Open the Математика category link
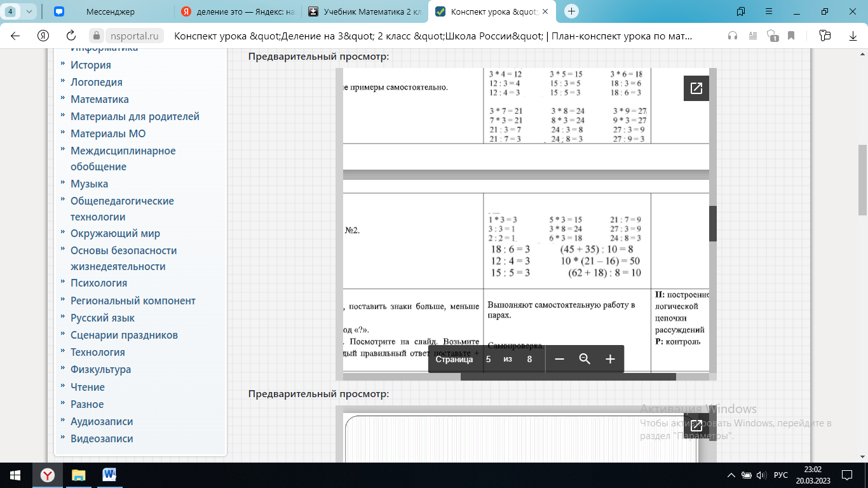 [x=99, y=99]
